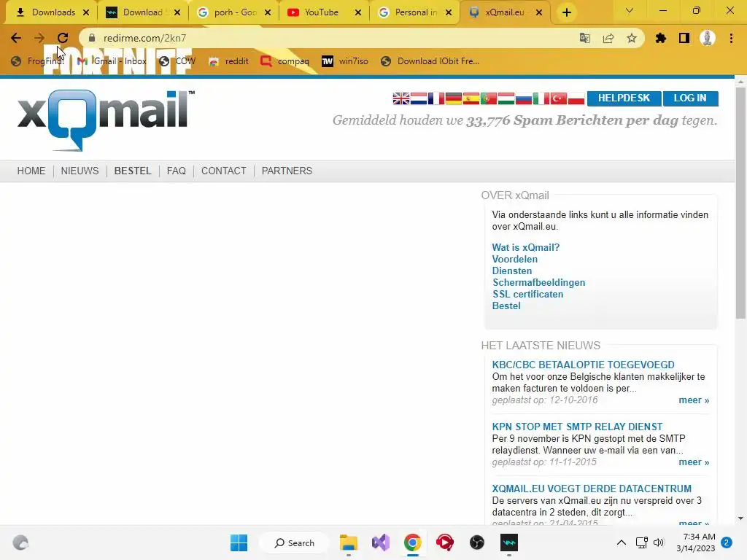Bookmark this page with the star icon

click(x=632, y=38)
